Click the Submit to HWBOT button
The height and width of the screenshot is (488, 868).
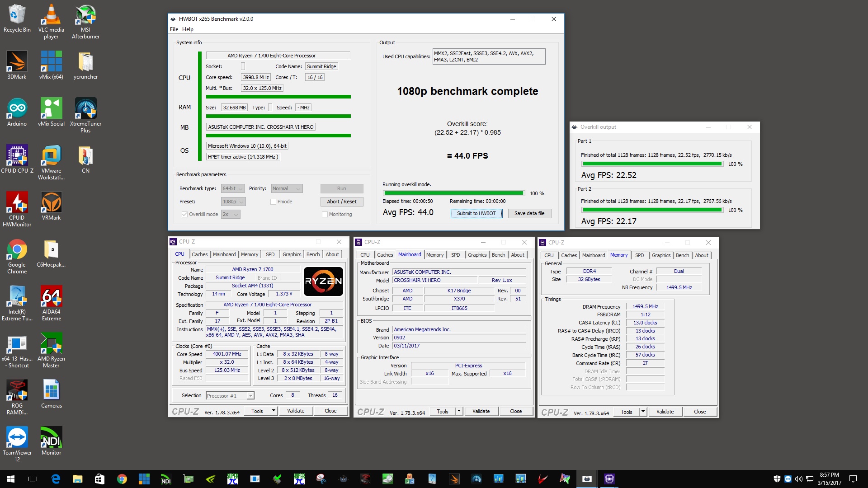476,213
